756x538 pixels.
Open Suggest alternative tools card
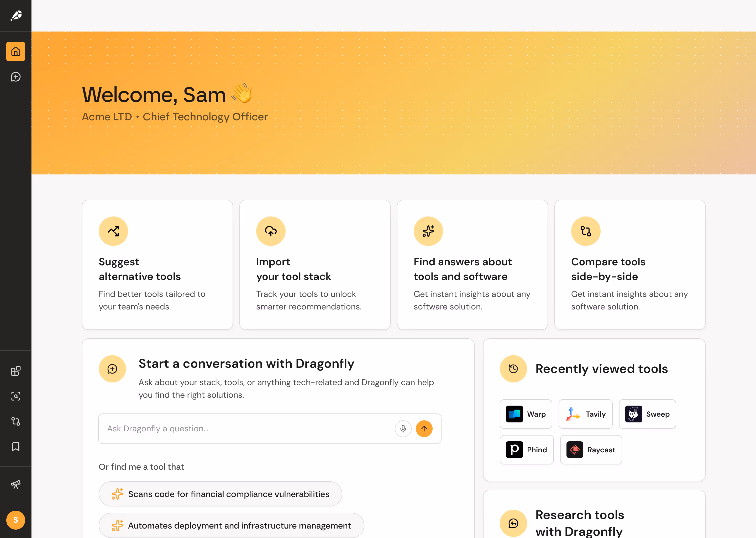click(x=157, y=264)
